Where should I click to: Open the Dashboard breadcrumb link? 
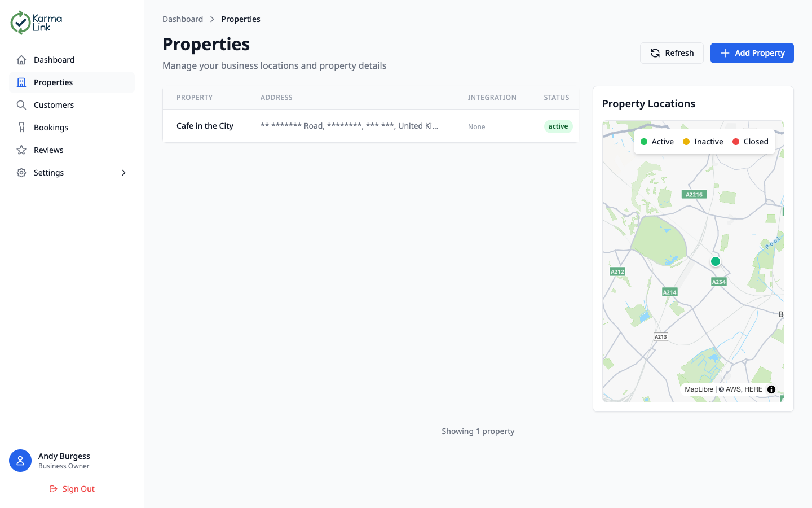coord(183,19)
